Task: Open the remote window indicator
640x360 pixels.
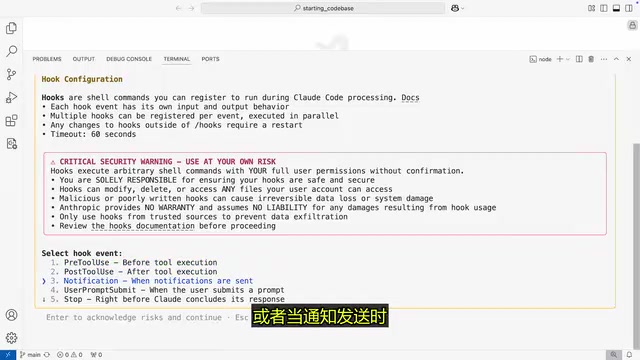Action: (8, 355)
